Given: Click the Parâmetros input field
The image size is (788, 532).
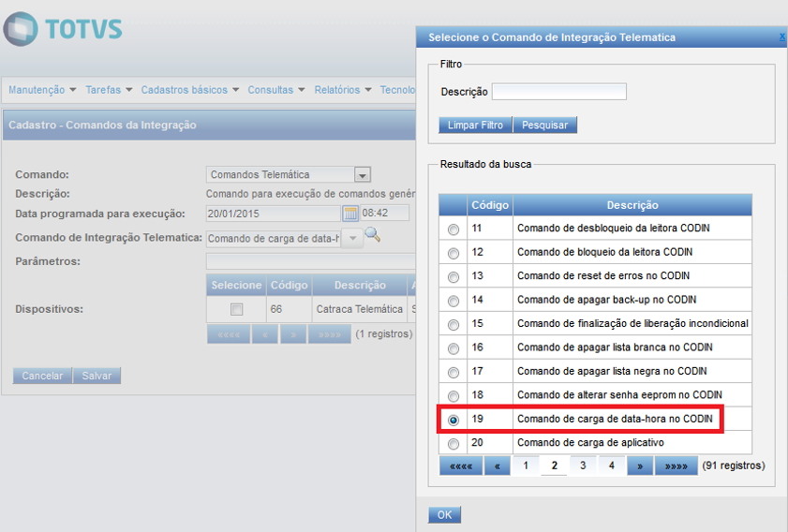Looking at the screenshot, I should 311,261.
